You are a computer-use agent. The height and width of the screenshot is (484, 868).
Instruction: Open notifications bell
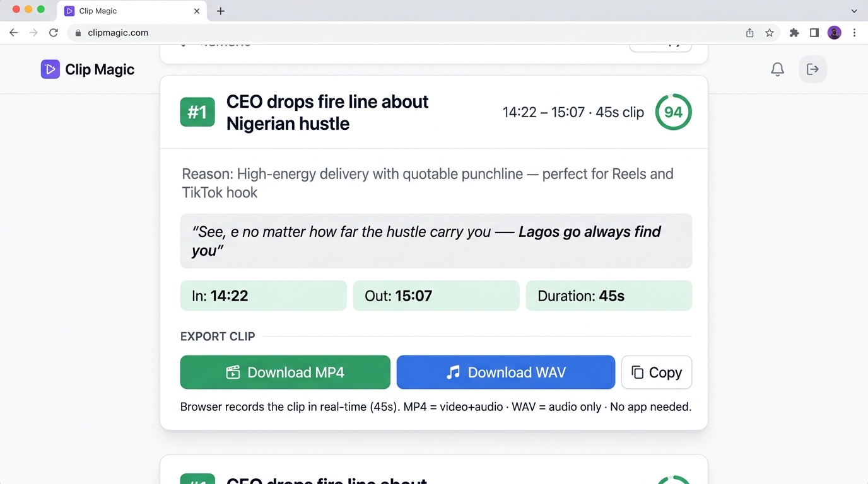pos(778,69)
